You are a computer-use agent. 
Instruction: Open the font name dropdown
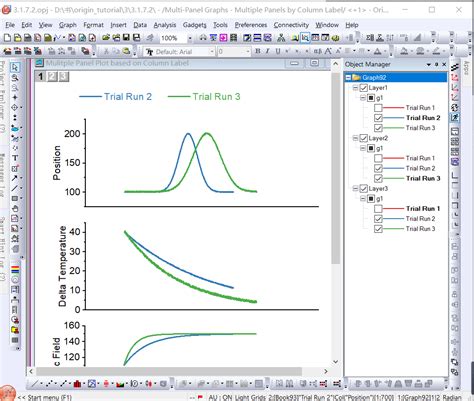click(x=212, y=52)
